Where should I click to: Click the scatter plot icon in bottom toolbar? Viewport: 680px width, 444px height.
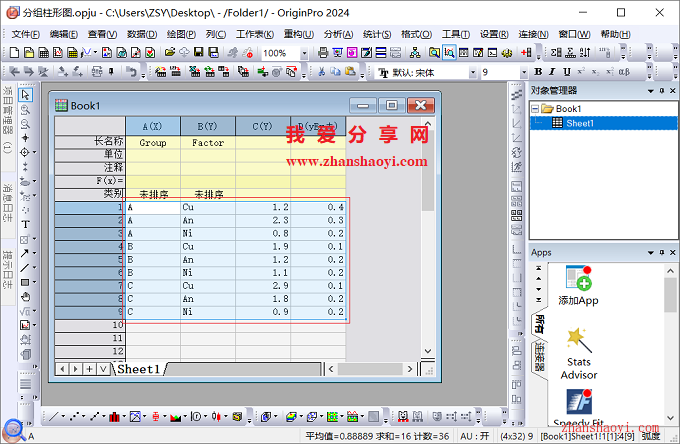[x=75, y=417]
